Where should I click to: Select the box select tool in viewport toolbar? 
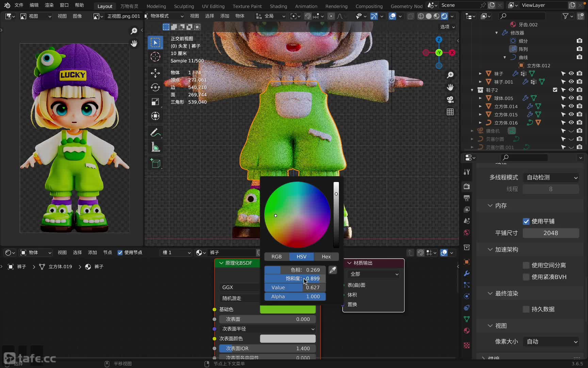click(156, 43)
